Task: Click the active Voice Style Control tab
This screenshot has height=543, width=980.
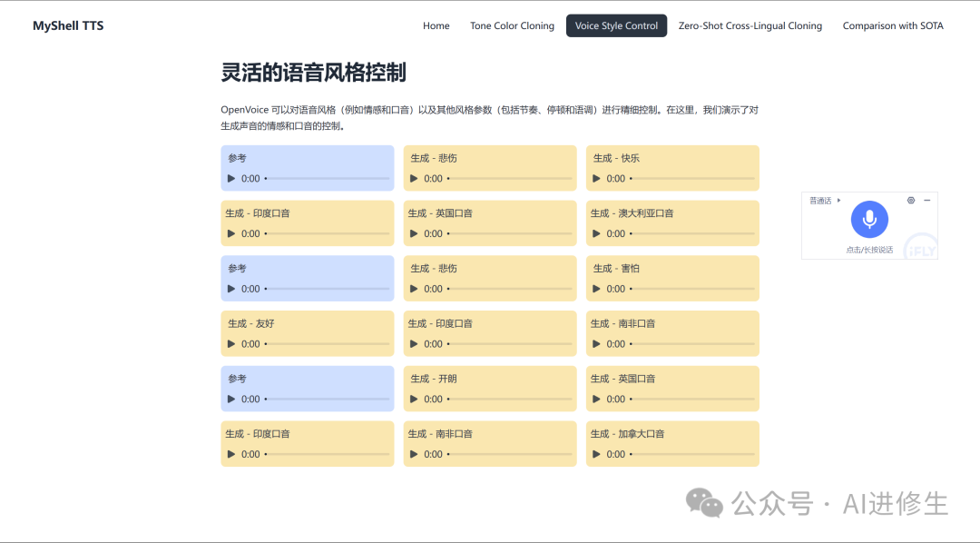Action: click(x=616, y=25)
